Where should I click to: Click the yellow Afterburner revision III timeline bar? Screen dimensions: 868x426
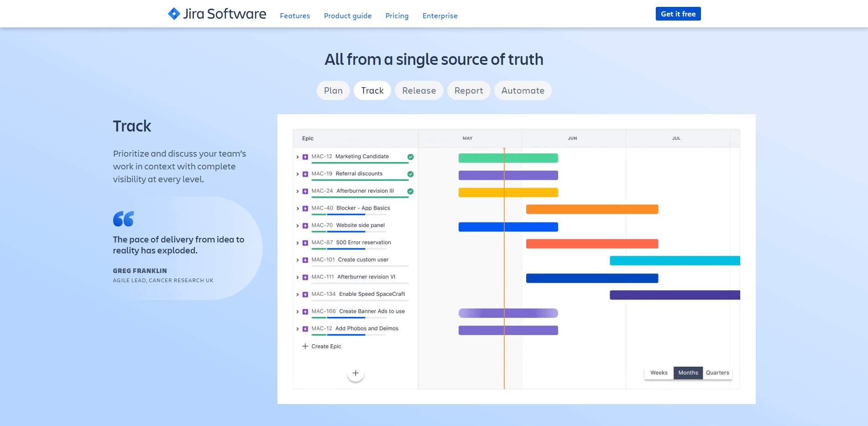508,192
